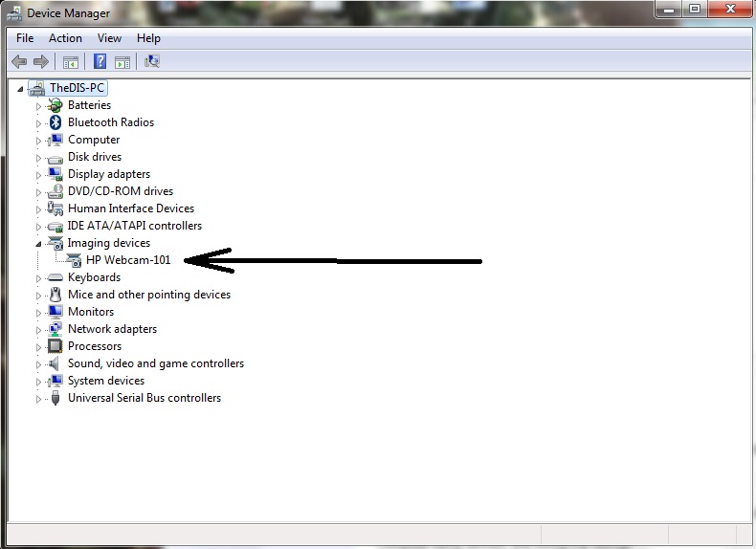Click the Forward arrow toolbar button

point(41,62)
